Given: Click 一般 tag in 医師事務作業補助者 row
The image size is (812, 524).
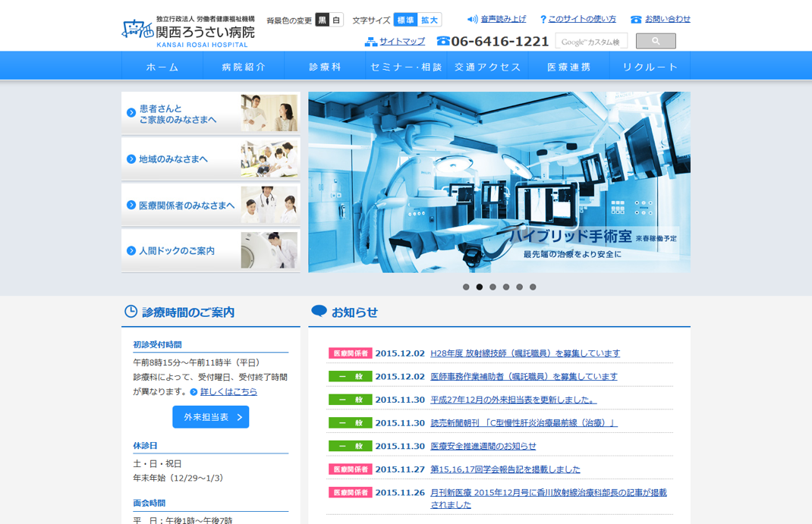Looking at the screenshot, I should 351,377.
